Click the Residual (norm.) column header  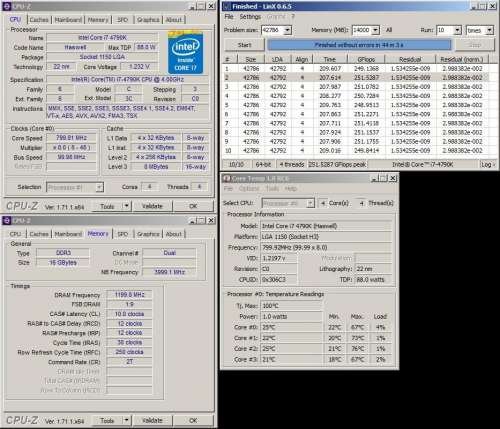point(462,59)
